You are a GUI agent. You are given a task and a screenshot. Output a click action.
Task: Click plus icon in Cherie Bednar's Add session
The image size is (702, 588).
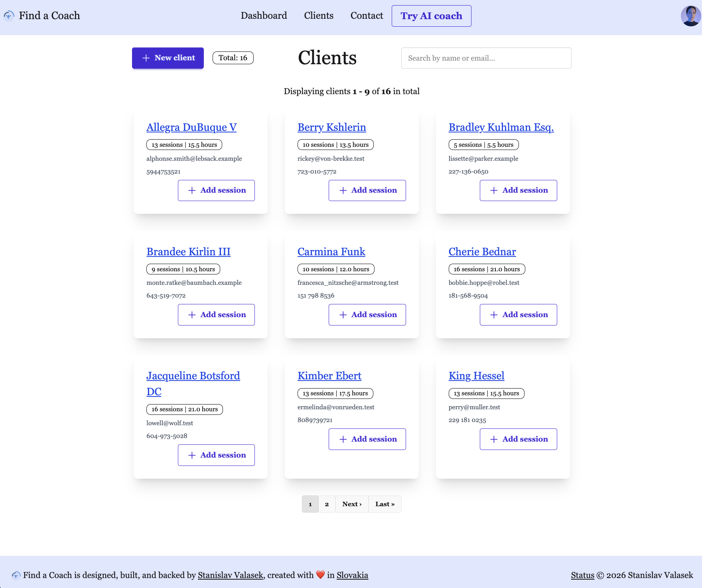(x=494, y=315)
